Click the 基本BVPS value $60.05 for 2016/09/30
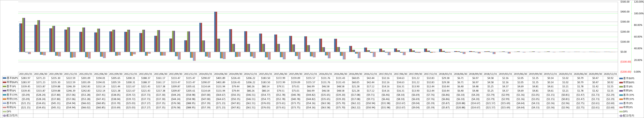This screenshot has width=644, height=118. (355, 78)
